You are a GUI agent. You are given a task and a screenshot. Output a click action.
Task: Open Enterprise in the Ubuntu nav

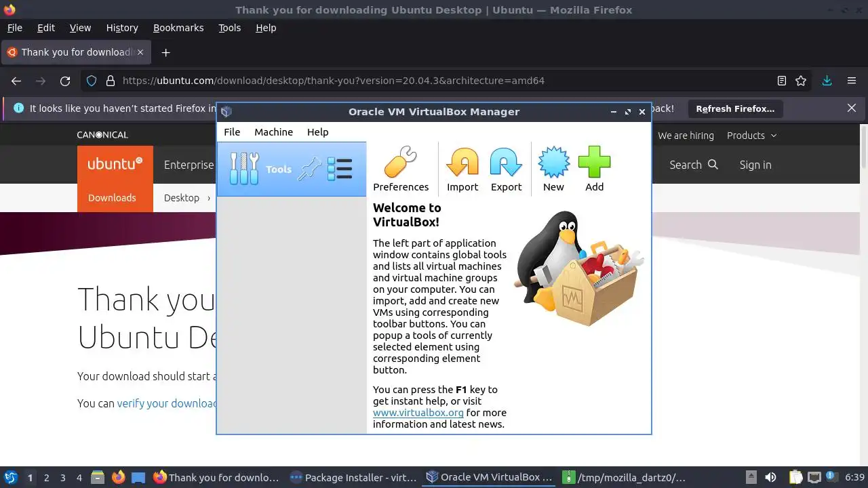(x=189, y=165)
